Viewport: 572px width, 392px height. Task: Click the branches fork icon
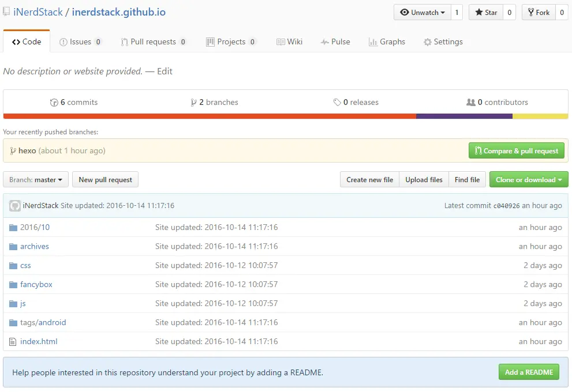[x=193, y=103]
